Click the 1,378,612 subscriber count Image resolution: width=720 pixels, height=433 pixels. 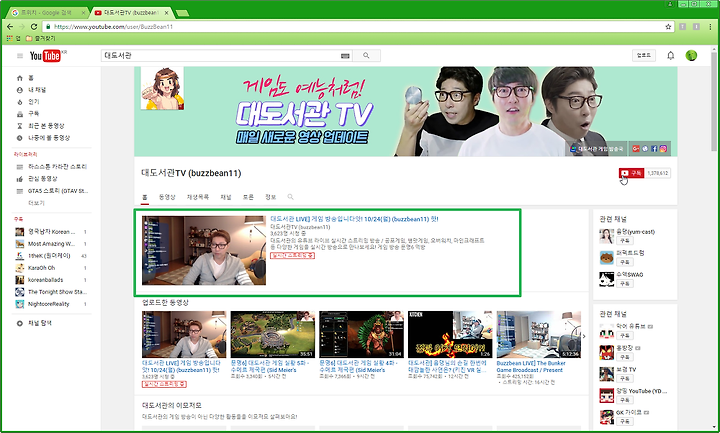pos(658,173)
